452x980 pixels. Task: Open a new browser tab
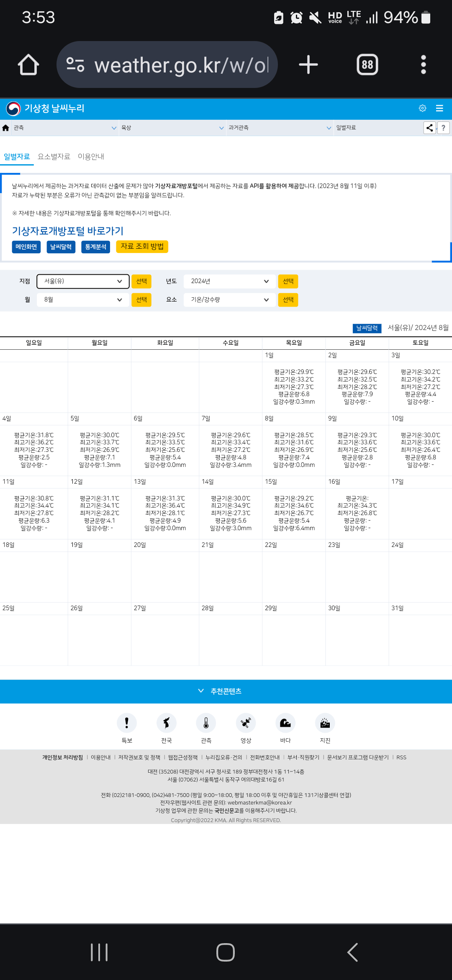(308, 65)
